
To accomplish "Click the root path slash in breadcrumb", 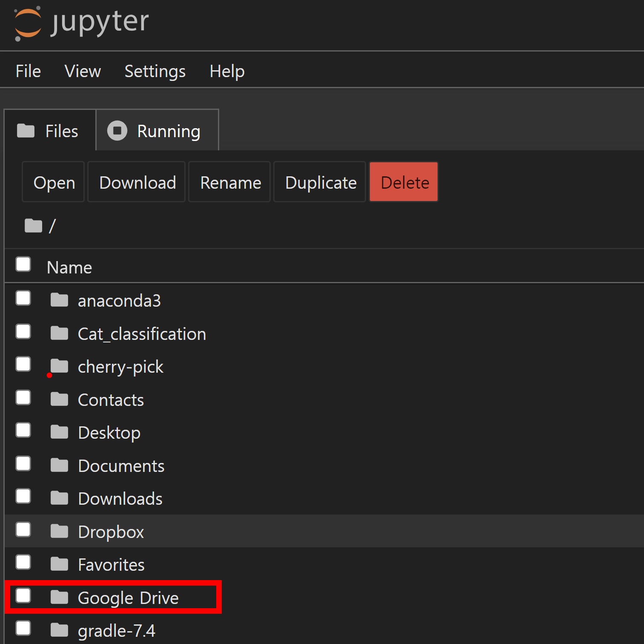I will (52, 226).
